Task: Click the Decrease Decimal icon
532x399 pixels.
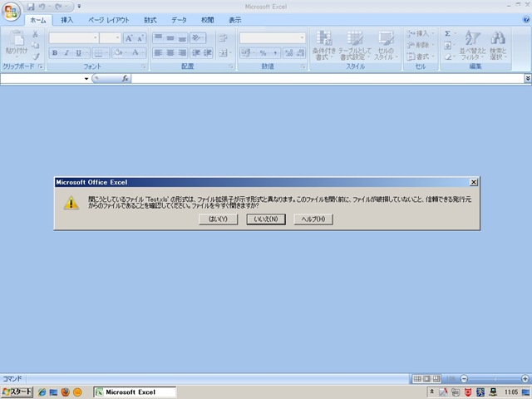Action: click(x=301, y=53)
